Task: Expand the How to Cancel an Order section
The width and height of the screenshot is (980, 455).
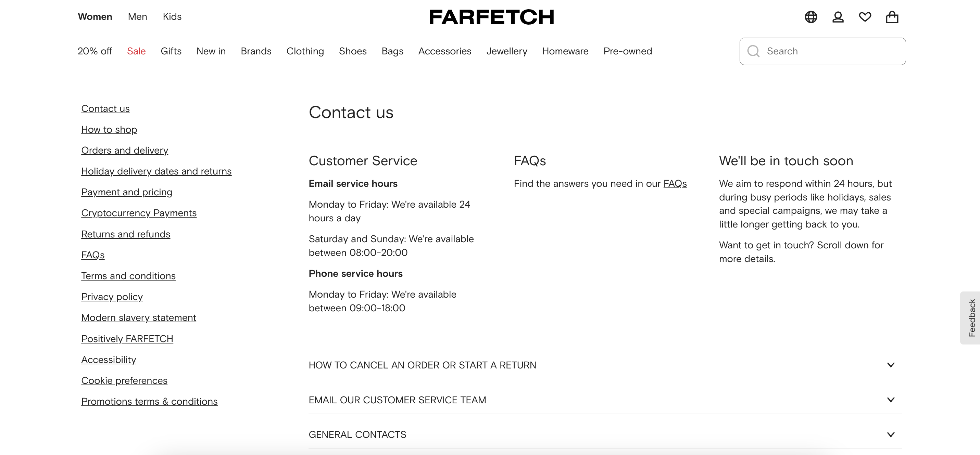Action: coord(602,364)
